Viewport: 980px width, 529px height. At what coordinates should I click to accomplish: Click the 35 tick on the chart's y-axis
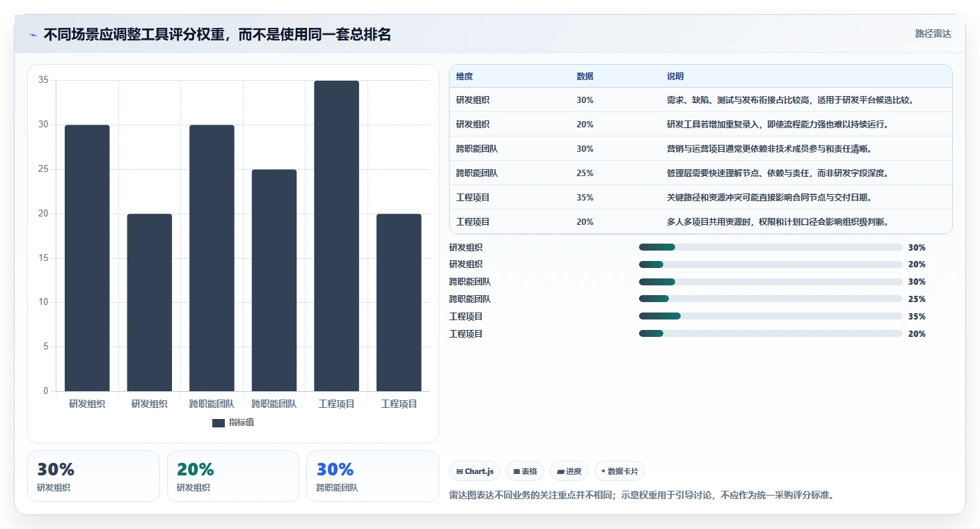point(43,80)
